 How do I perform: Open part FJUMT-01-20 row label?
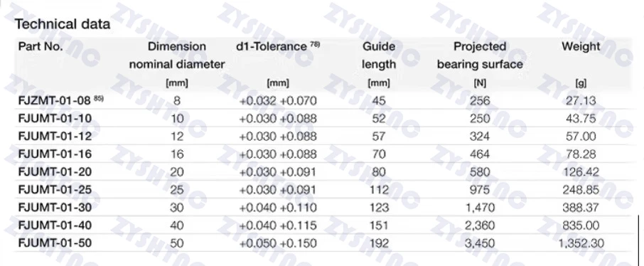pos(55,172)
